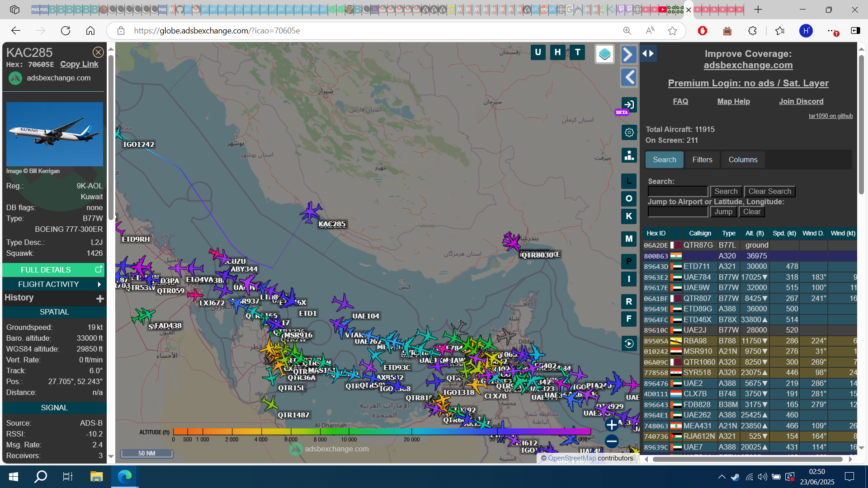Toggle the O map option
868x488 pixels.
point(629,199)
